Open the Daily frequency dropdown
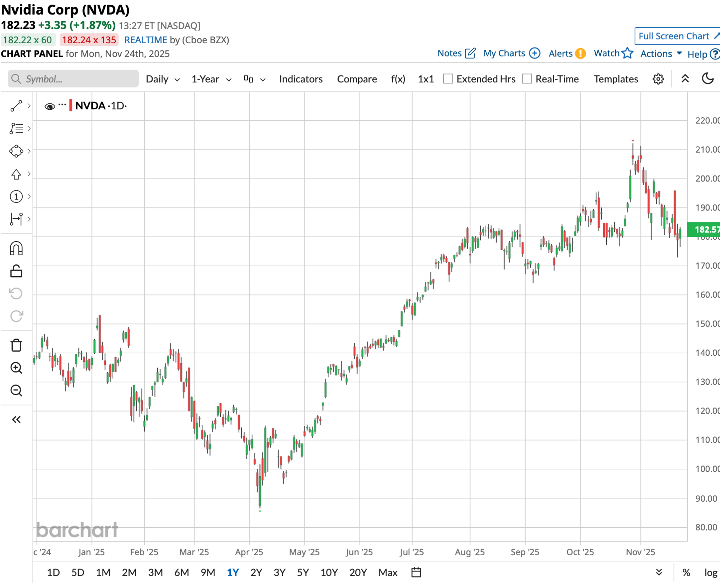Screen dimensions: 727x588 tap(163, 79)
